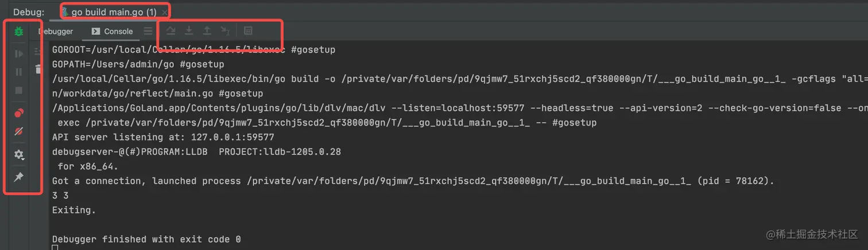
Task: Run to cursor using the toolbar icon
Action: coord(226,30)
